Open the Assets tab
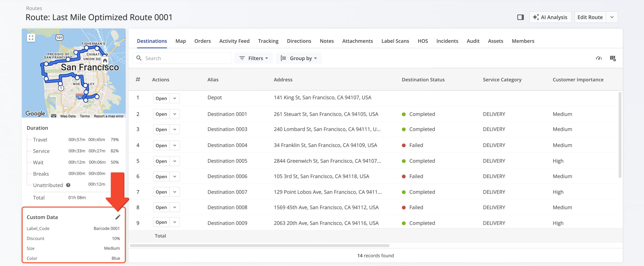Screen dimensions: 644x266 tap(496, 41)
